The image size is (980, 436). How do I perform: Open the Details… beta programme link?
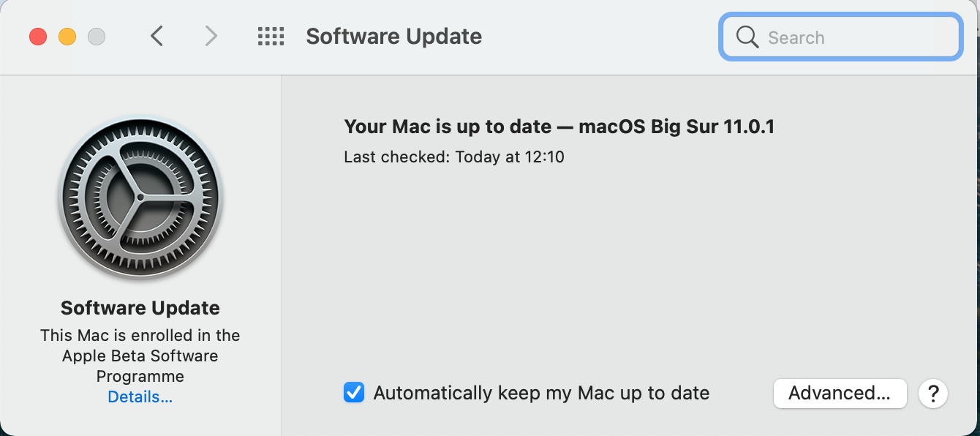click(x=140, y=397)
